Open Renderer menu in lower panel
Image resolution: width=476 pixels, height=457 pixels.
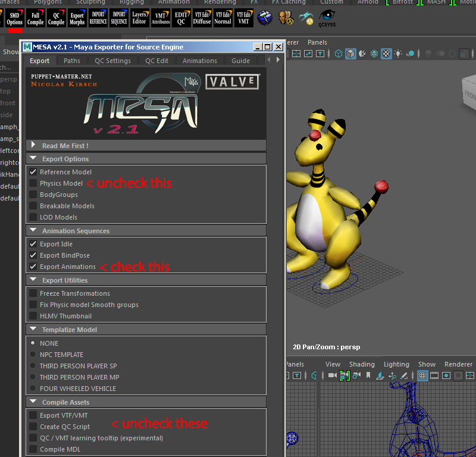458,364
